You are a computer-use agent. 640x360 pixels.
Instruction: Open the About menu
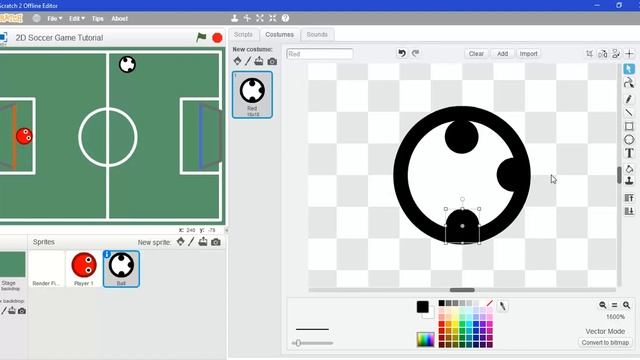tap(120, 18)
